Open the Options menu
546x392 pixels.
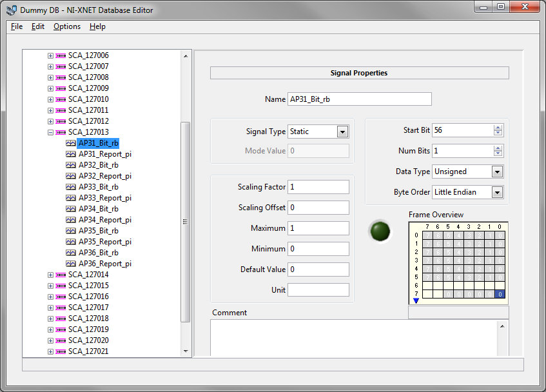tap(67, 26)
